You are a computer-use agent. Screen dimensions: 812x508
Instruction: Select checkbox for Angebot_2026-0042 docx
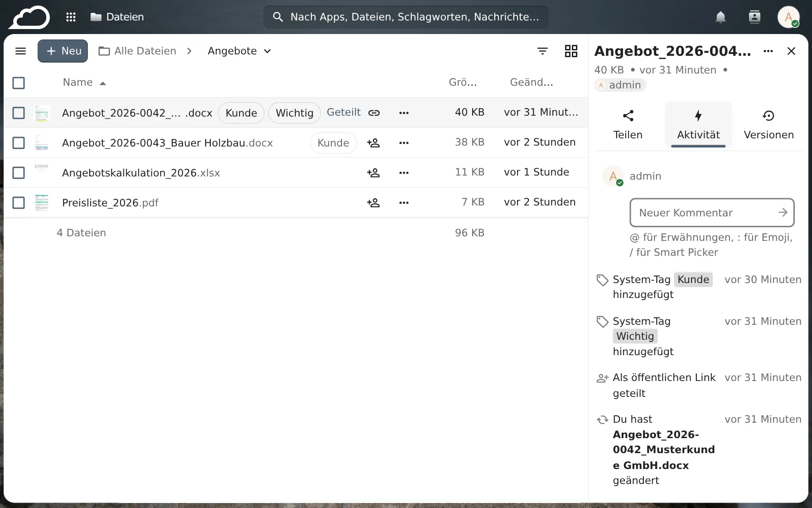19,112
